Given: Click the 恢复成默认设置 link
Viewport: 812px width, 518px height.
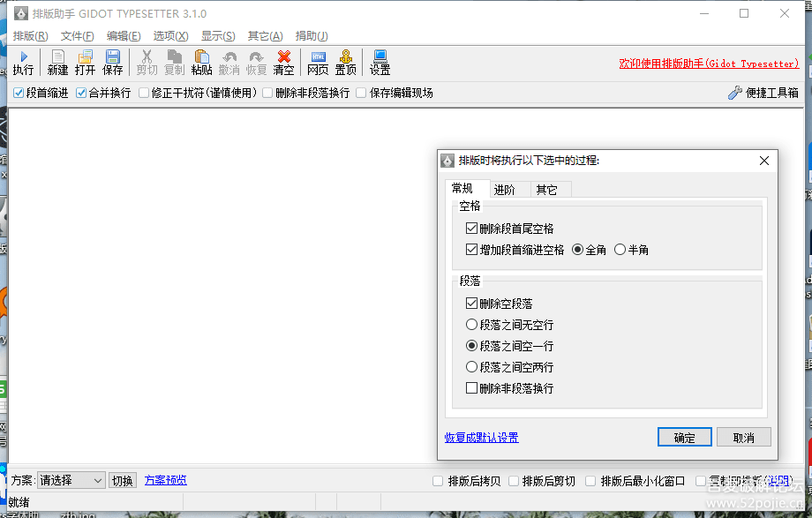Looking at the screenshot, I should click(481, 438).
